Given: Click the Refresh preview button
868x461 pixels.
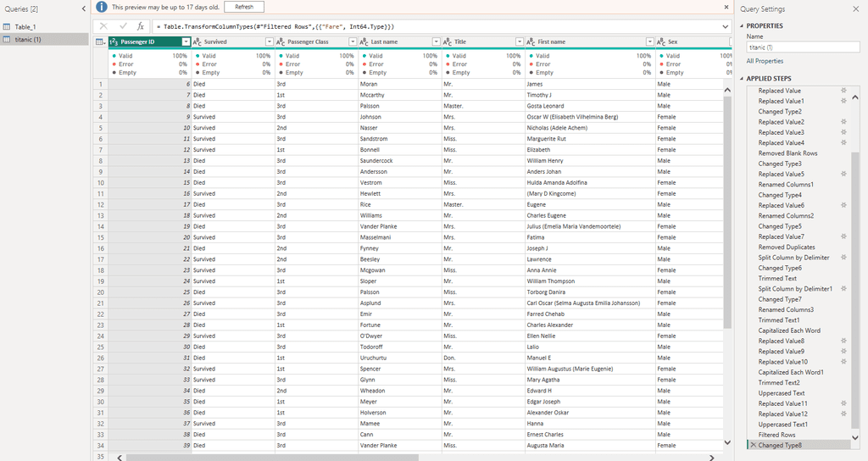Looking at the screenshot, I should pos(244,7).
